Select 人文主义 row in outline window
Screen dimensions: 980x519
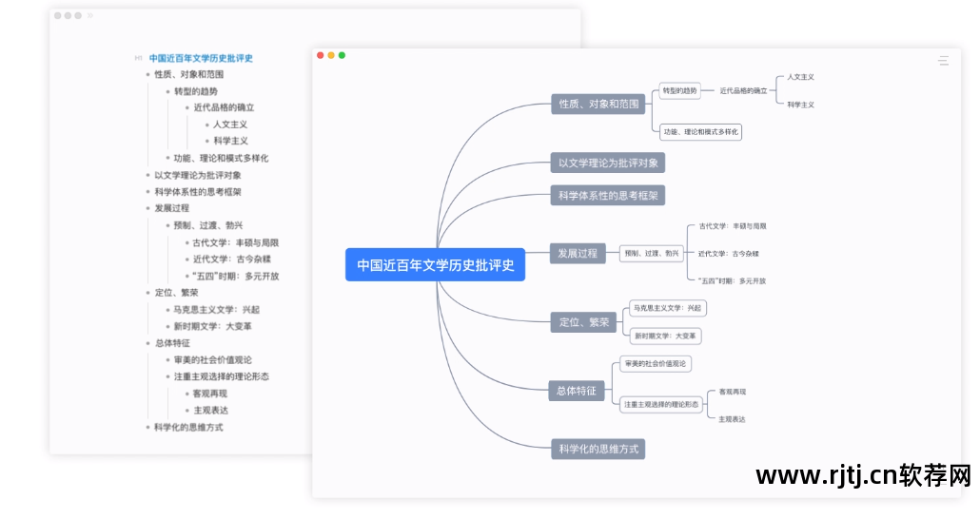point(230,125)
